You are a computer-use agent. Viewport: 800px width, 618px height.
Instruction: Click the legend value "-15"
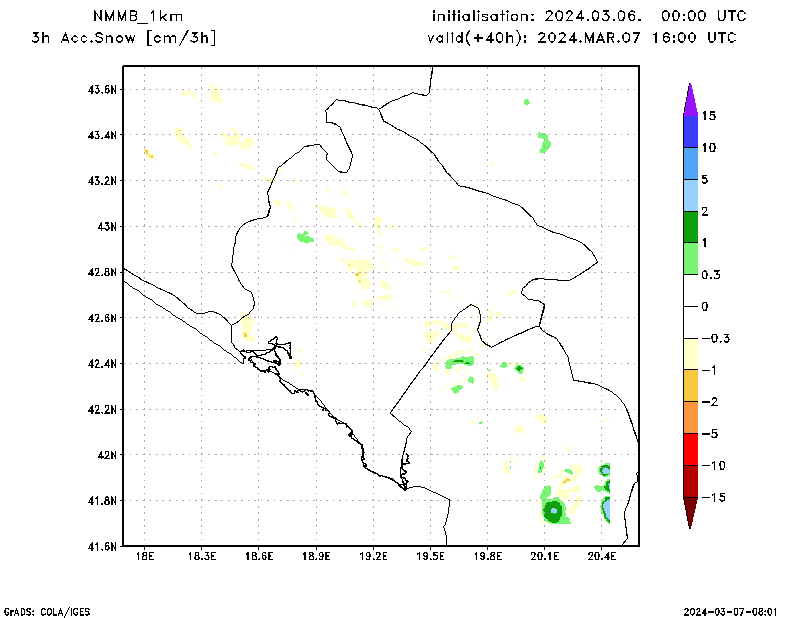point(713,498)
